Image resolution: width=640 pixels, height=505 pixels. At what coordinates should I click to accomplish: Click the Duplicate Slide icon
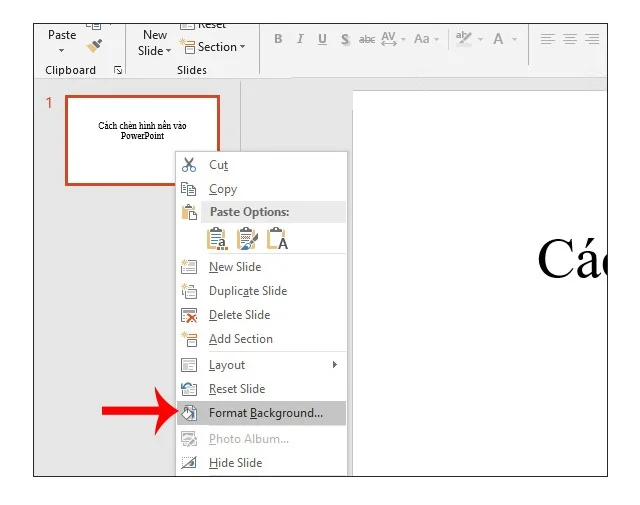pos(189,291)
